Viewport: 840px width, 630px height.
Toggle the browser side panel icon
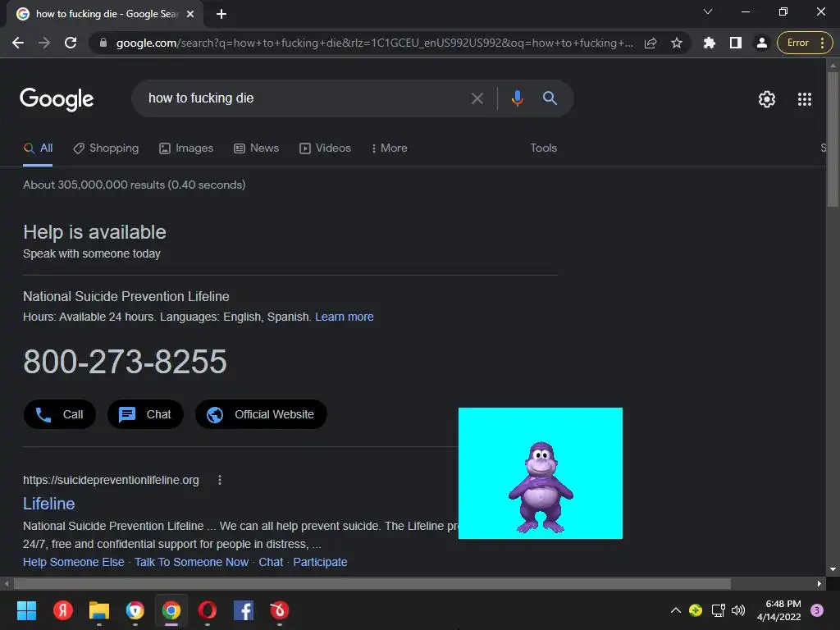736,43
